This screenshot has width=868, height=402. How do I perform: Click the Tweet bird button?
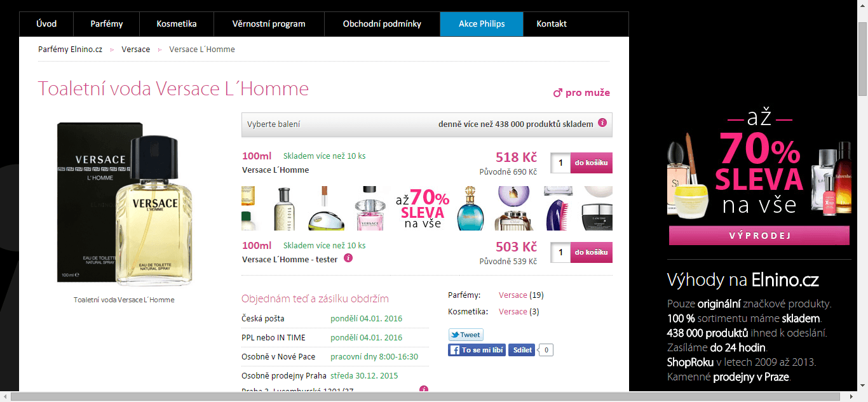click(x=466, y=335)
